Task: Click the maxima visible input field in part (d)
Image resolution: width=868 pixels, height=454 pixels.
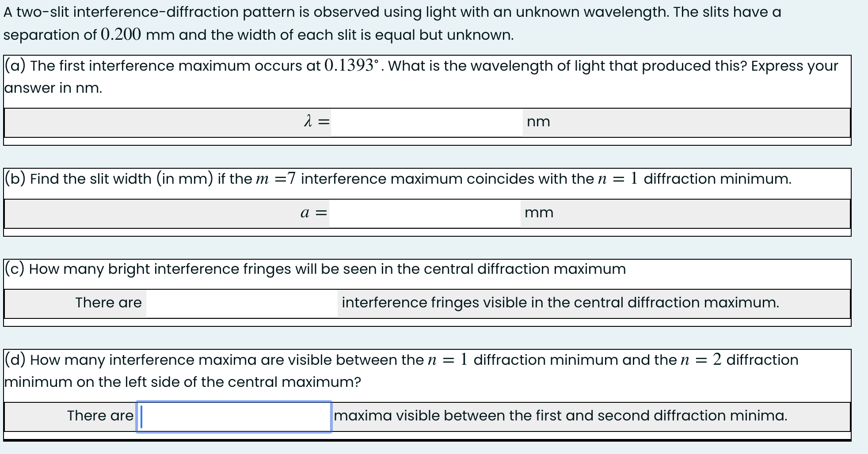Action: (233, 415)
